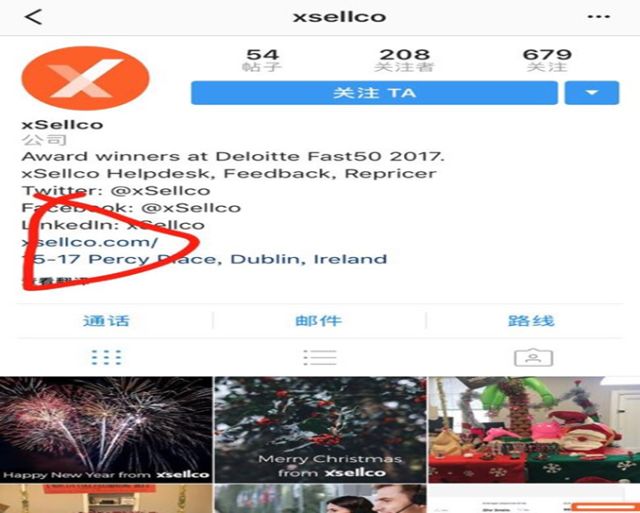Open the xsellco.com/ website link
The width and height of the screenshot is (640, 513).
(x=90, y=242)
